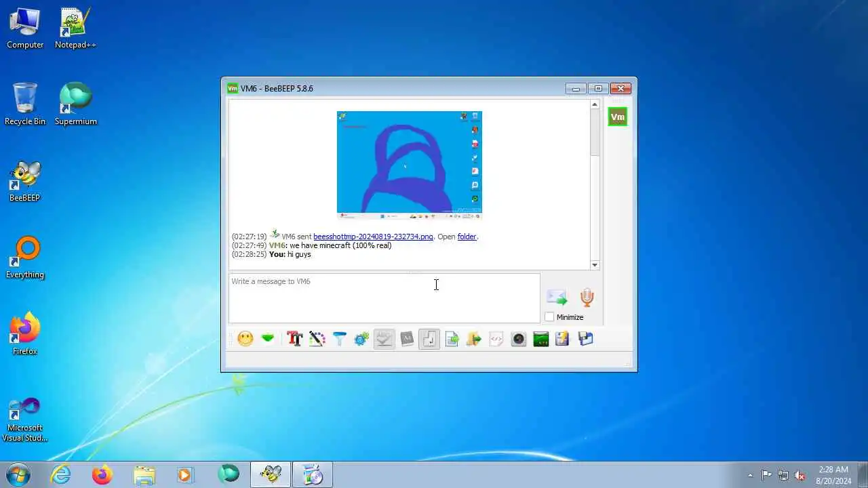The height and width of the screenshot is (488, 868).
Task: Open the 'folder' link in chat
Action: tap(467, 237)
